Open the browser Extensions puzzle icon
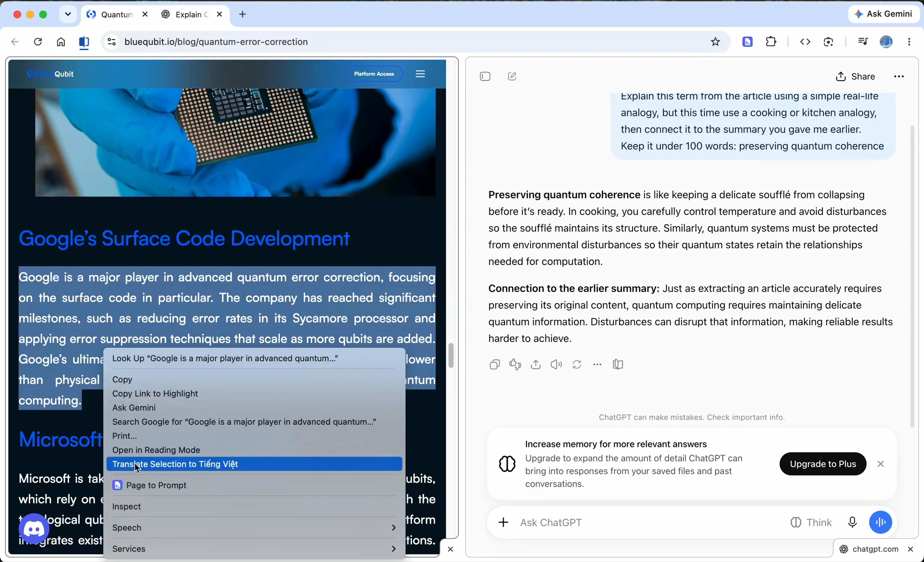The image size is (924, 562). tap(771, 42)
